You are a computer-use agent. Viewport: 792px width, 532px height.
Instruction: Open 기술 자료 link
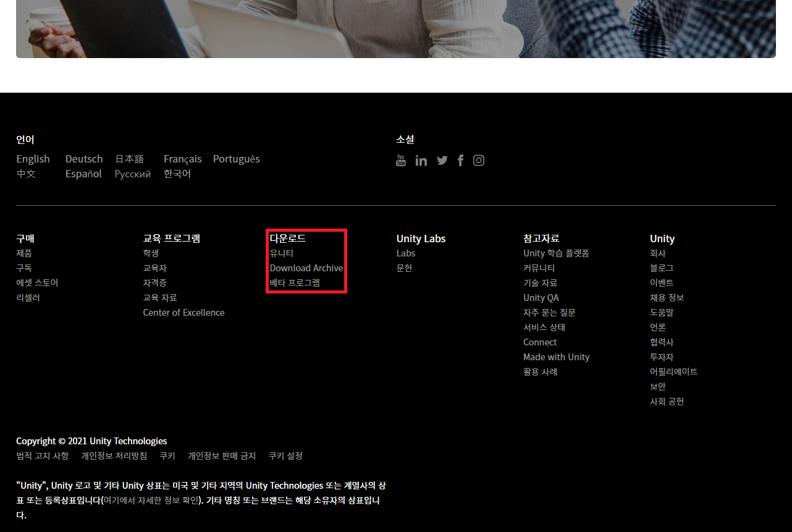[x=540, y=283]
